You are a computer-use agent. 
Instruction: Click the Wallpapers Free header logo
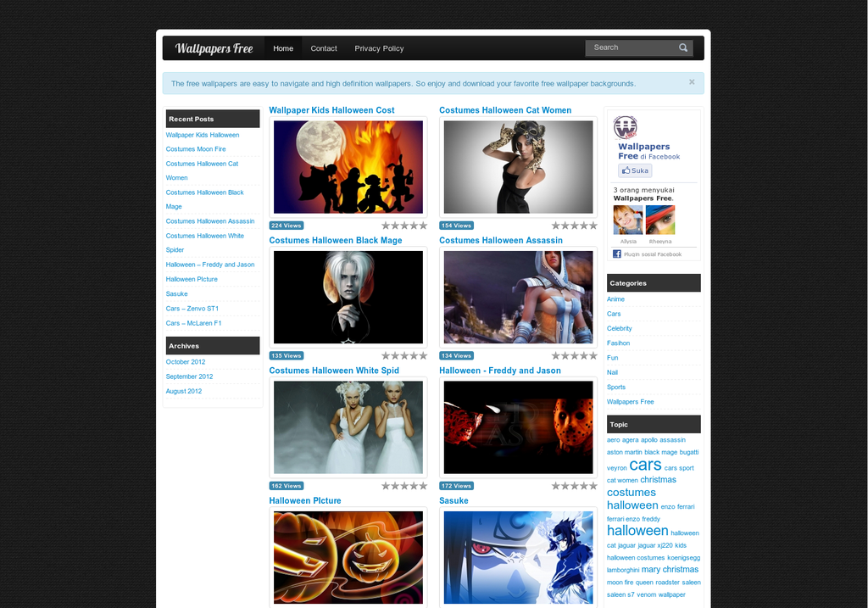coord(214,47)
